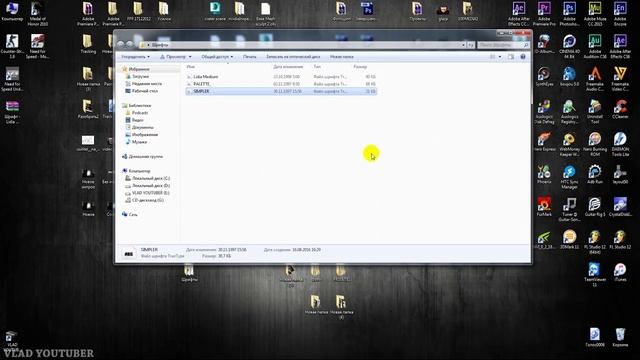Focus the Explorer search field
The height and width of the screenshot is (360, 640).
503,45
